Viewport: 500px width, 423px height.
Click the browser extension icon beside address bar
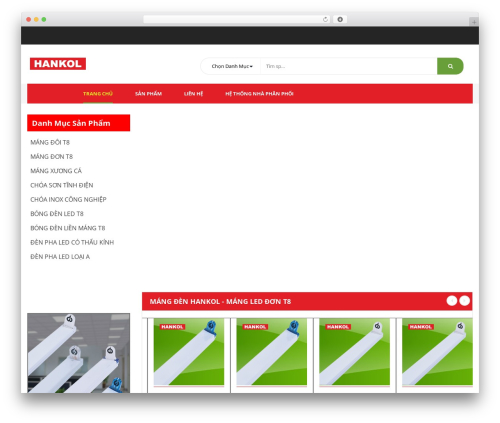coord(340,20)
